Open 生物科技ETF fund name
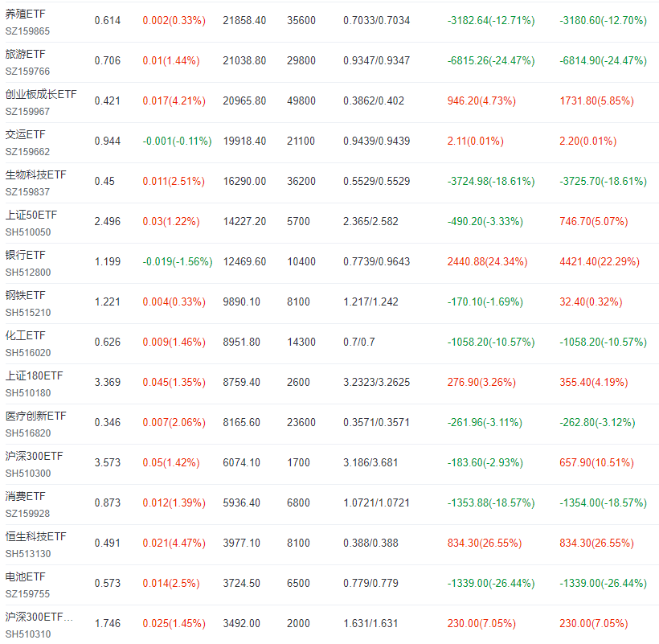Image resolution: width=659 pixels, height=644 pixels. point(35,175)
